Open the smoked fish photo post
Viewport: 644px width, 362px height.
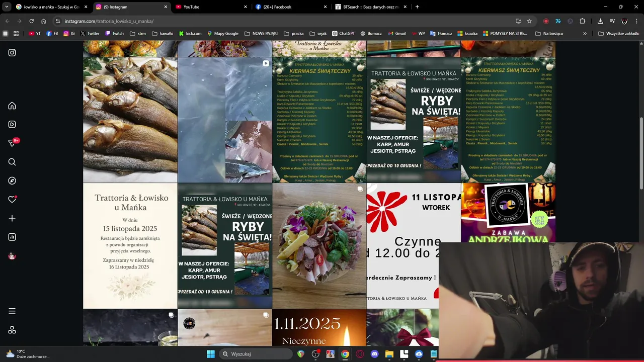[x=130, y=120]
